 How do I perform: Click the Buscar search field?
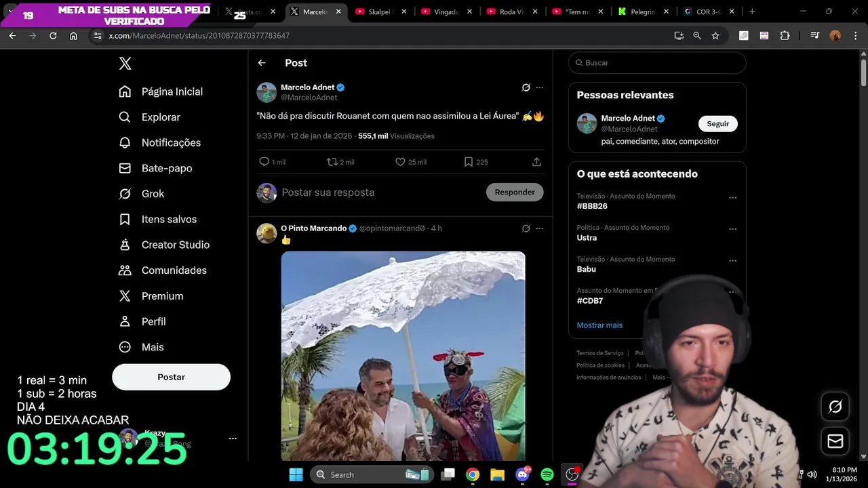coord(657,63)
